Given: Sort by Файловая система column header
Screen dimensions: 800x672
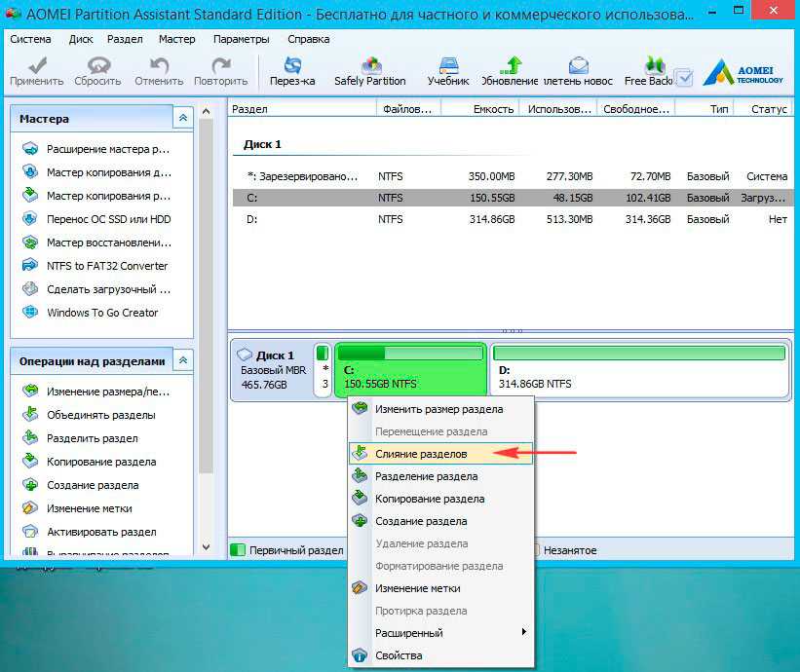Looking at the screenshot, I should click(408, 109).
